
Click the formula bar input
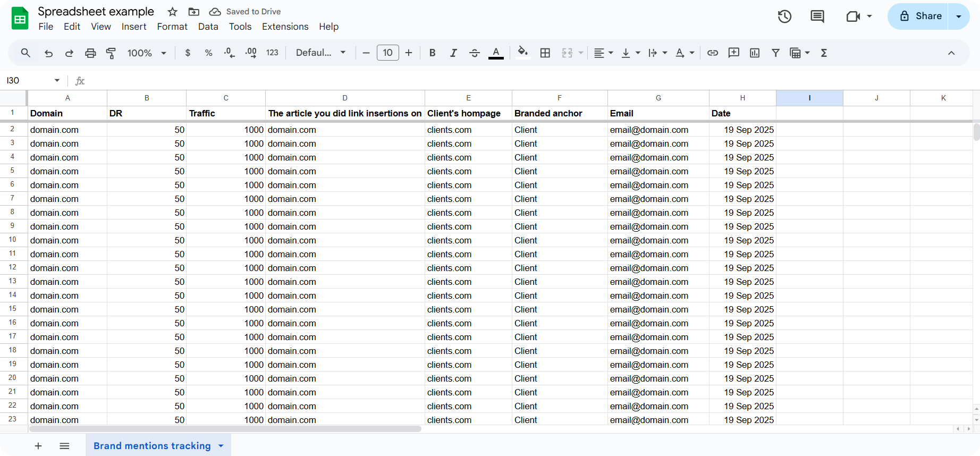tap(531, 80)
